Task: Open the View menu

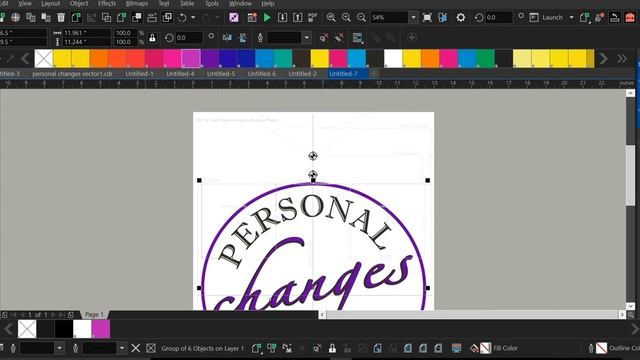Action: coord(25,4)
